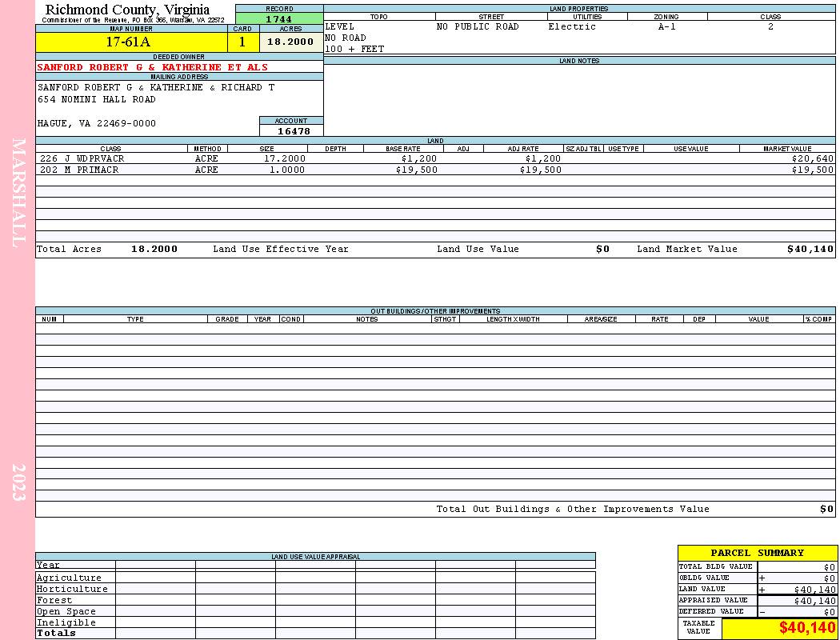This screenshot has height=640, width=840.
Task: Click the red taxable value $40,140
Action: click(806, 628)
